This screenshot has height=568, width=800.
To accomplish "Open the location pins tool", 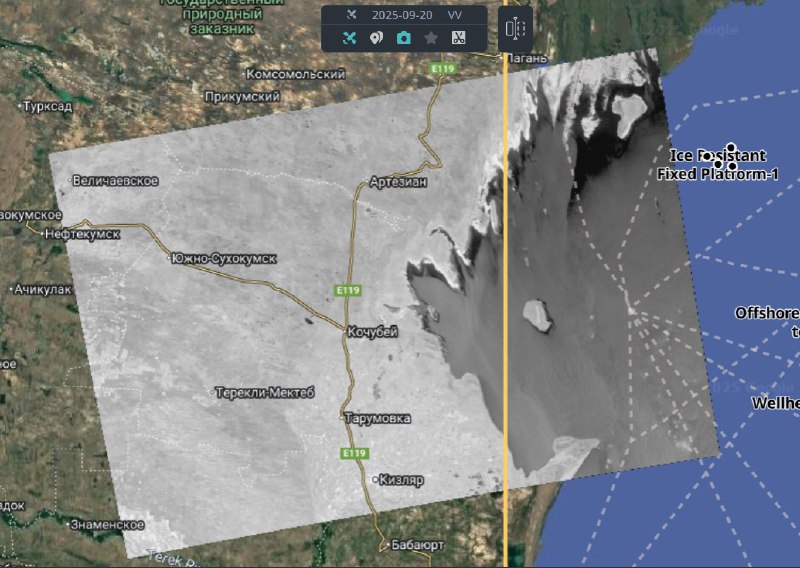I will tap(377, 38).
